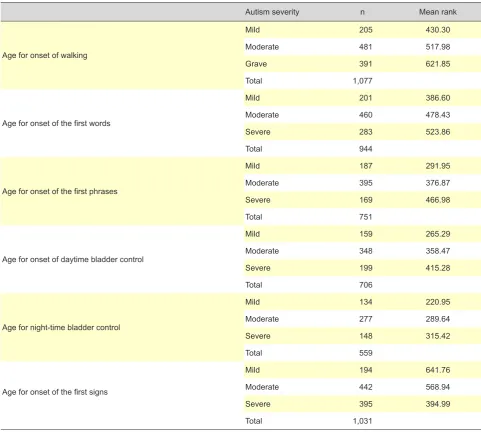Click the n value 199

(x=366, y=268)
